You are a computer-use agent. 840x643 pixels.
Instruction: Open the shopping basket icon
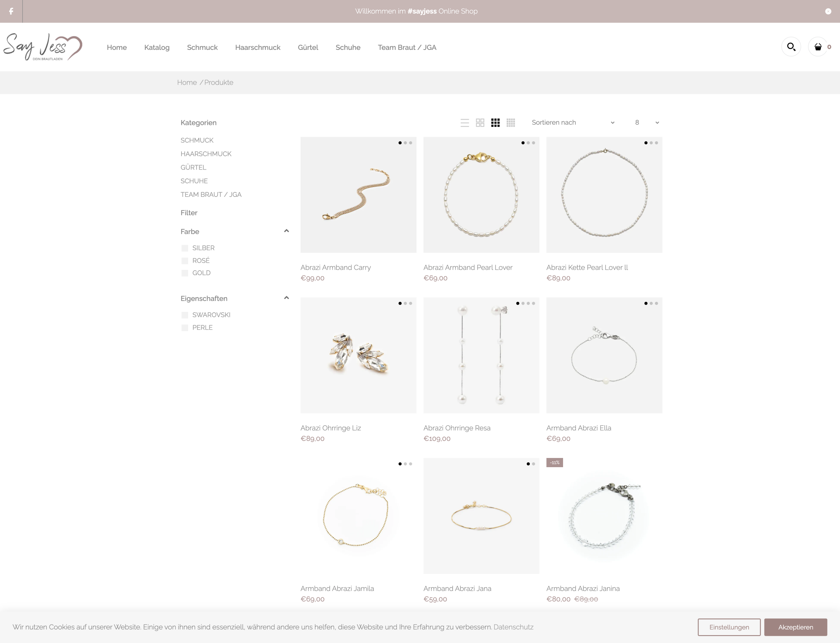(x=818, y=47)
